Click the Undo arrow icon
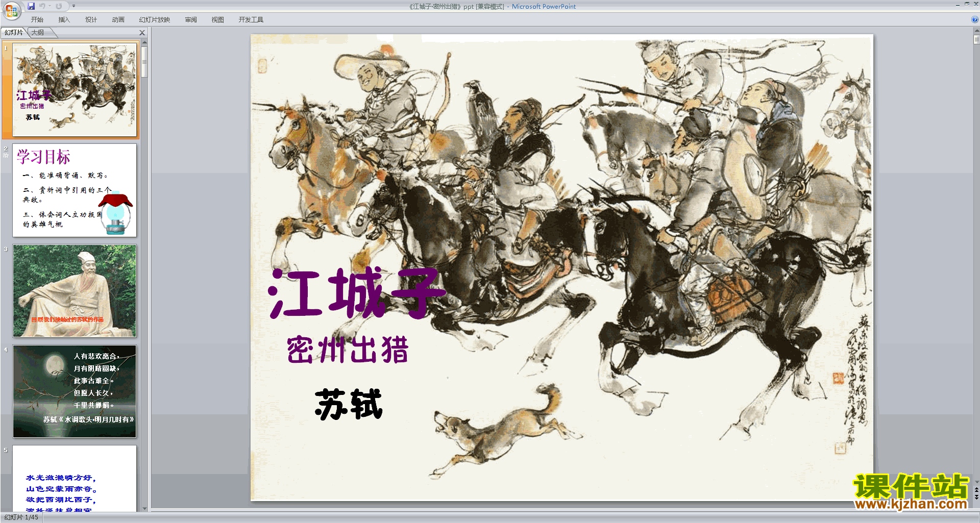 42,6
